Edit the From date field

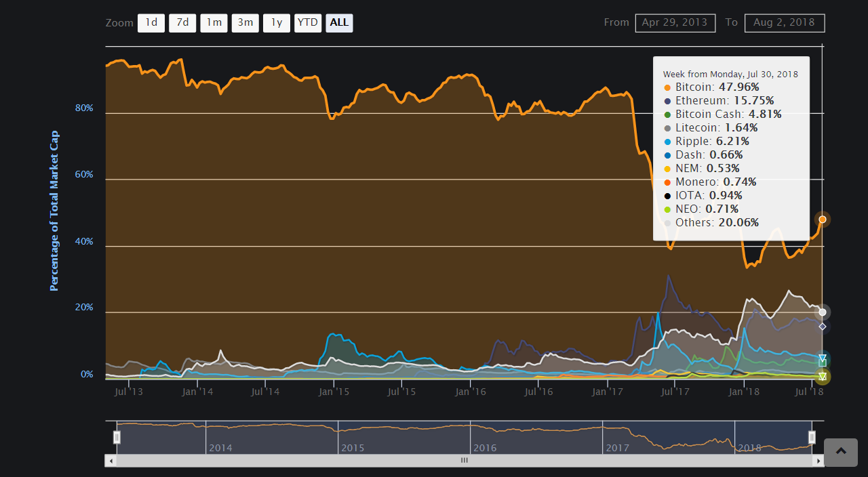[675, 22]
